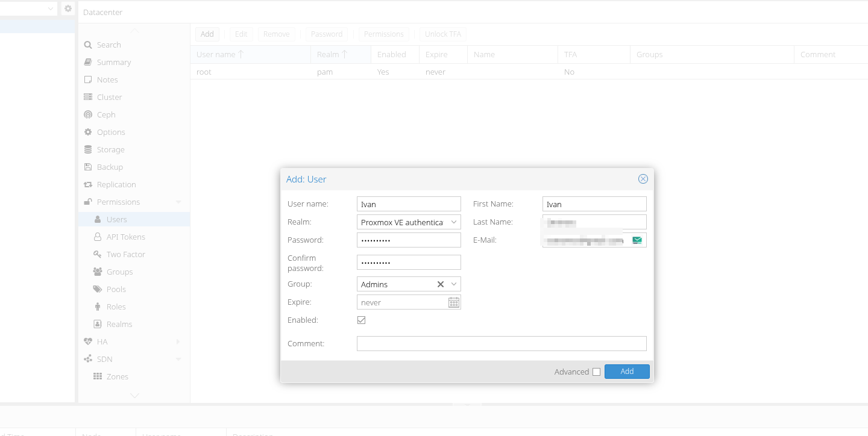Uncheck the Enabled checkbox
The height and width of the screenshot is (436, 868).
click(361, 320)
